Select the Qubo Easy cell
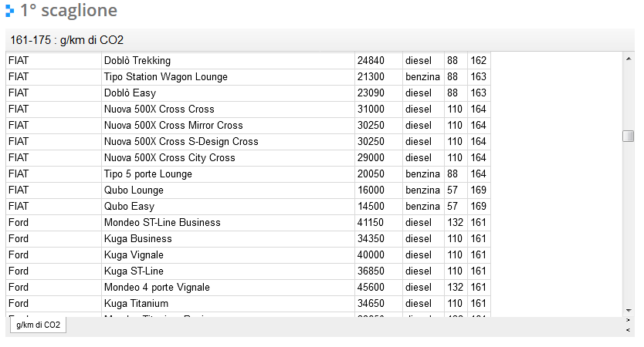This screenshot has width=644, height=347. coord(228,207)
